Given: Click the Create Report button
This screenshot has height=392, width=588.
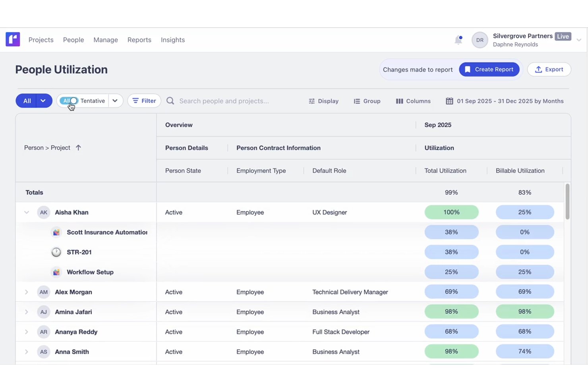Looking at the screenshot, I should click(489, 70).
